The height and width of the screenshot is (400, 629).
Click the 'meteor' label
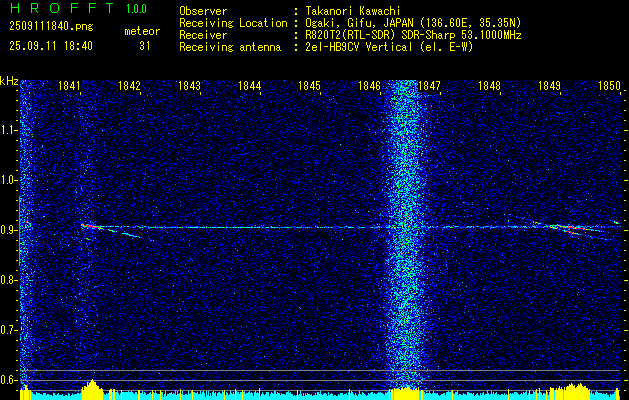click(142, 31)
